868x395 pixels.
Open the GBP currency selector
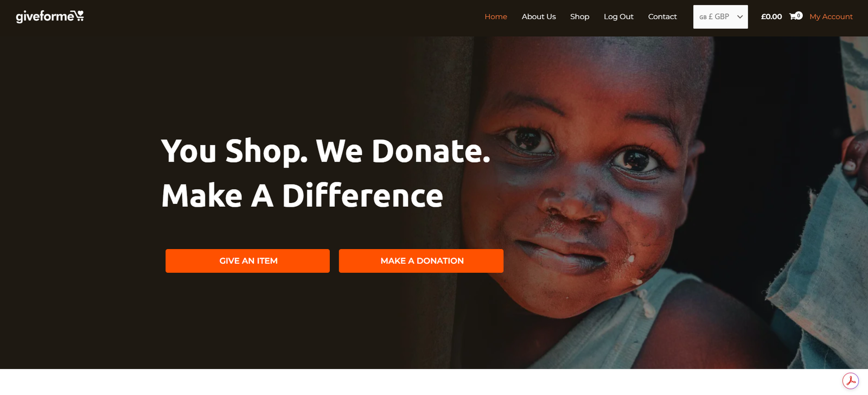pyautogui.click(x=720, y=17)
